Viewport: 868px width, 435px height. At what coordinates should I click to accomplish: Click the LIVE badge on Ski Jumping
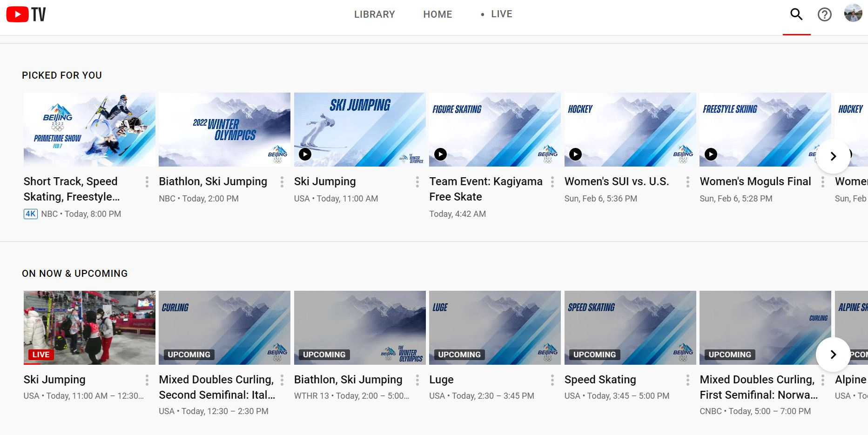tap(41, 355)
